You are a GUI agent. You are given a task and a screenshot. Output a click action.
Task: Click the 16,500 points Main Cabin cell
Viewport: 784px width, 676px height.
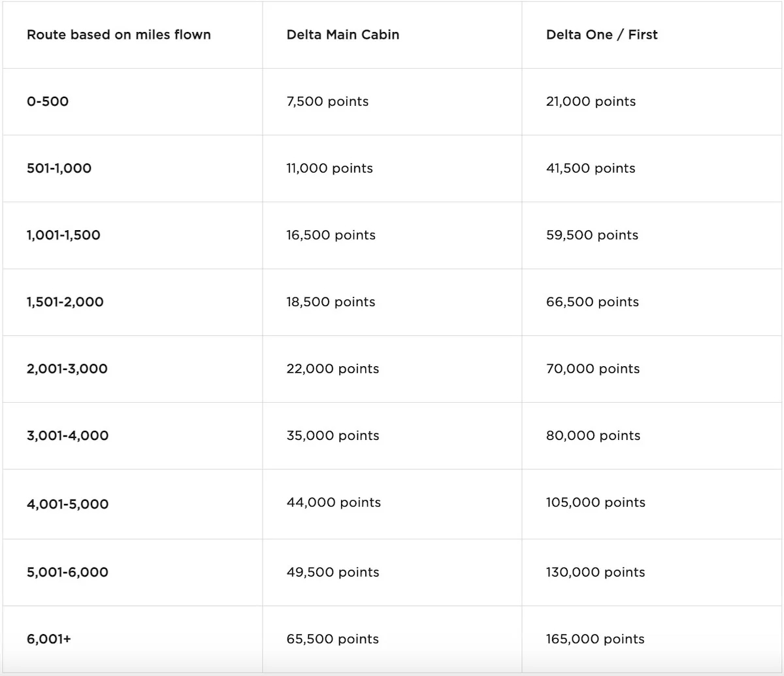tap(331, 235)
